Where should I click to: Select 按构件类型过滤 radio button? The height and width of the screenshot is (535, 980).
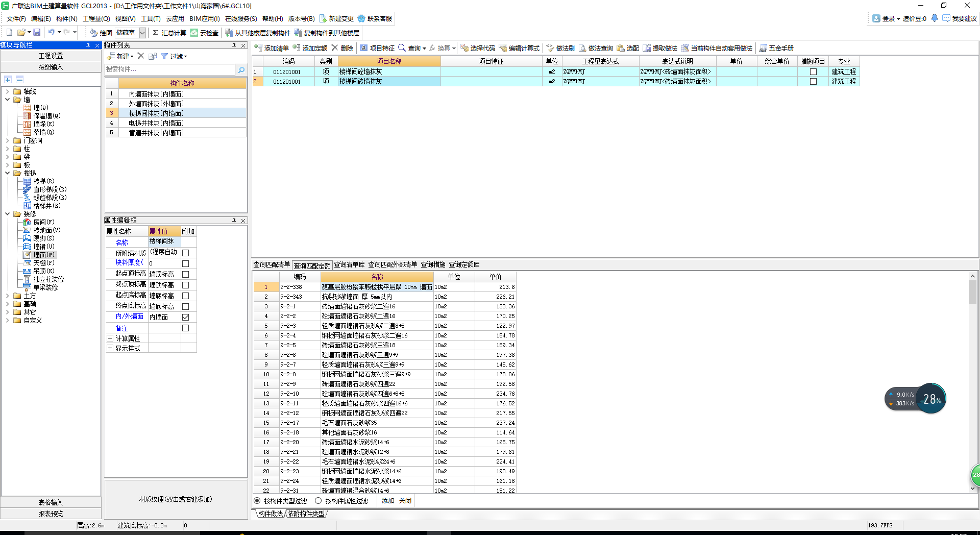coord(257,501)
